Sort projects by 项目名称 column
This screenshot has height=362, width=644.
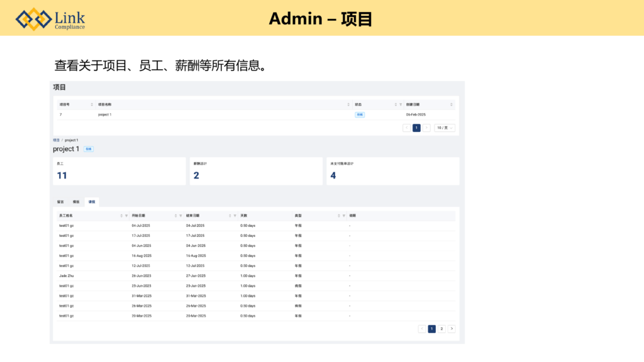tap(349, 104)
